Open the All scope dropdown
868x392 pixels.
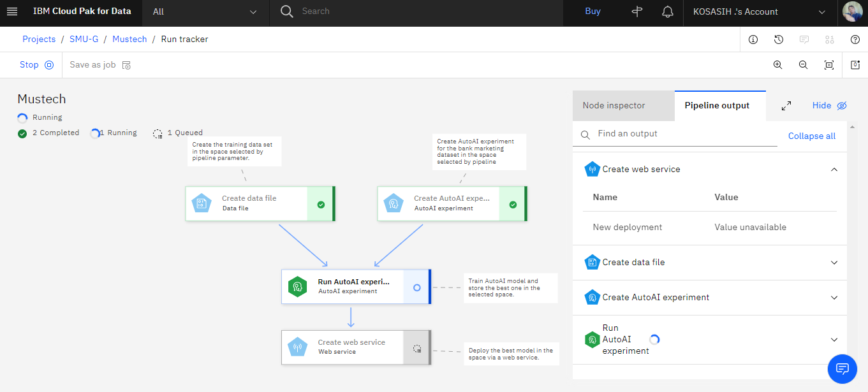pyautogui.click(x=205, y=11)
